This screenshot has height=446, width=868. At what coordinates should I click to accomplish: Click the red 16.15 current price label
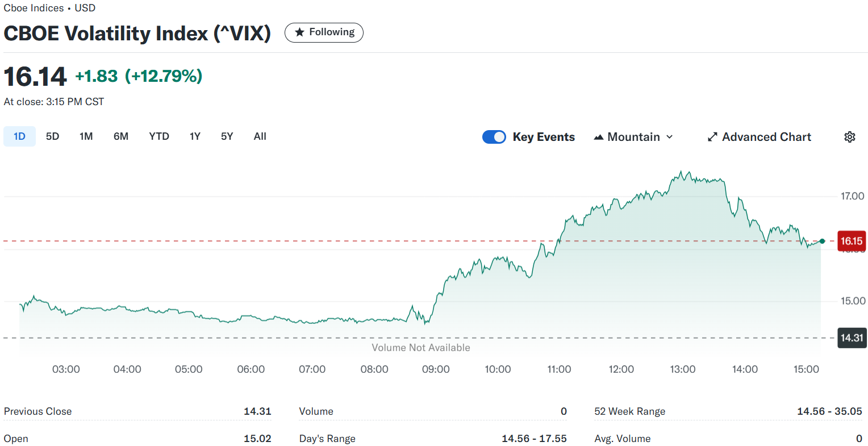pyautogui.click(x=852, y=241)
